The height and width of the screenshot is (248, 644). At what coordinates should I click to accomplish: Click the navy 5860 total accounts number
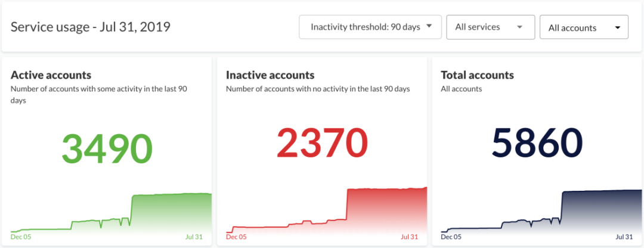[537, 142]
